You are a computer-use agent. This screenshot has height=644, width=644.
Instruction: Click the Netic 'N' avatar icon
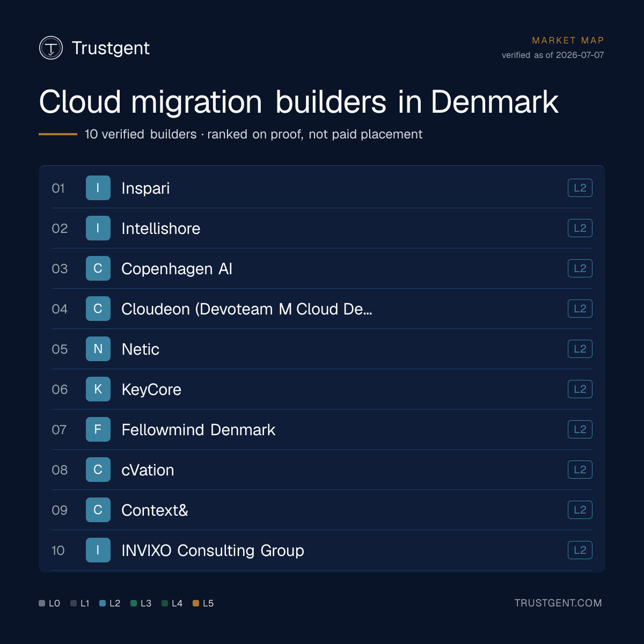tap(98, 349)
